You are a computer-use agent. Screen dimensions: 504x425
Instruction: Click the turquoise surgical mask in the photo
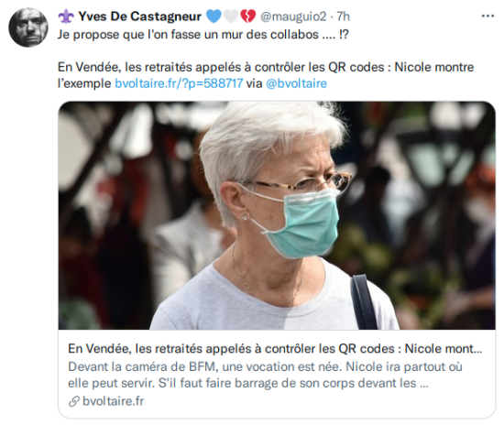tap(302, 223)
